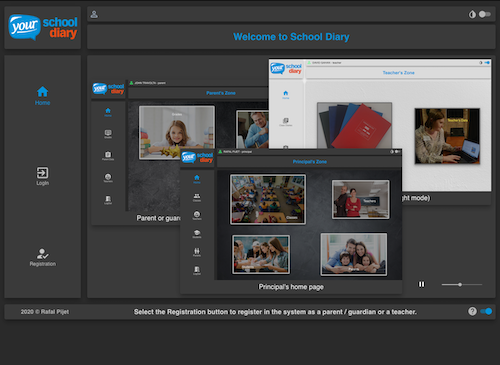Click the logo in the Teacher's Zone slide
The height and width of the screenshot is (365, 500).
[286, 68]
